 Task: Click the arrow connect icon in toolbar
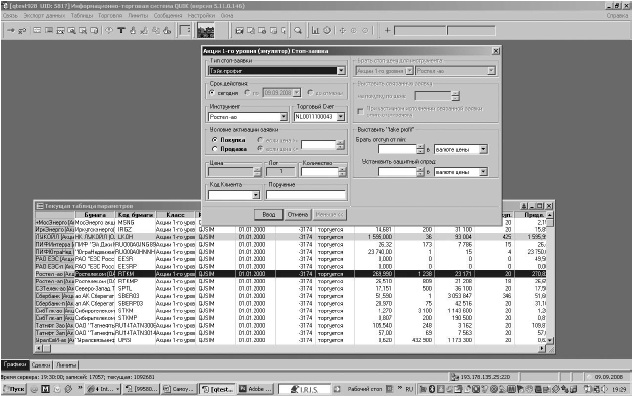coord(11,30)
